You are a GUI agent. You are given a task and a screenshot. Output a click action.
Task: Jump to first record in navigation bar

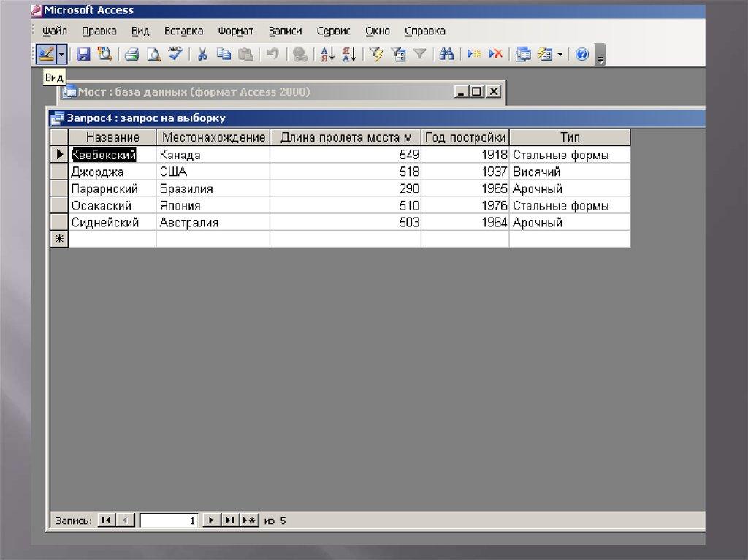point(106,521)
